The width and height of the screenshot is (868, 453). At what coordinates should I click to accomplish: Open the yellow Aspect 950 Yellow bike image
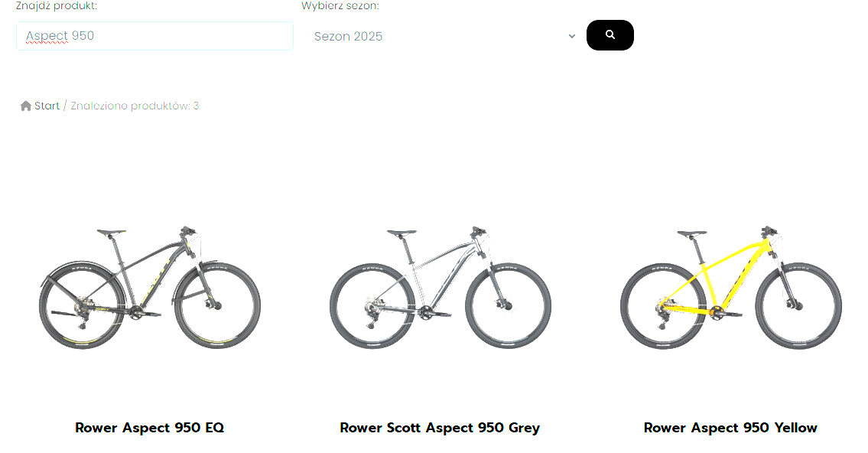(730, 288)
